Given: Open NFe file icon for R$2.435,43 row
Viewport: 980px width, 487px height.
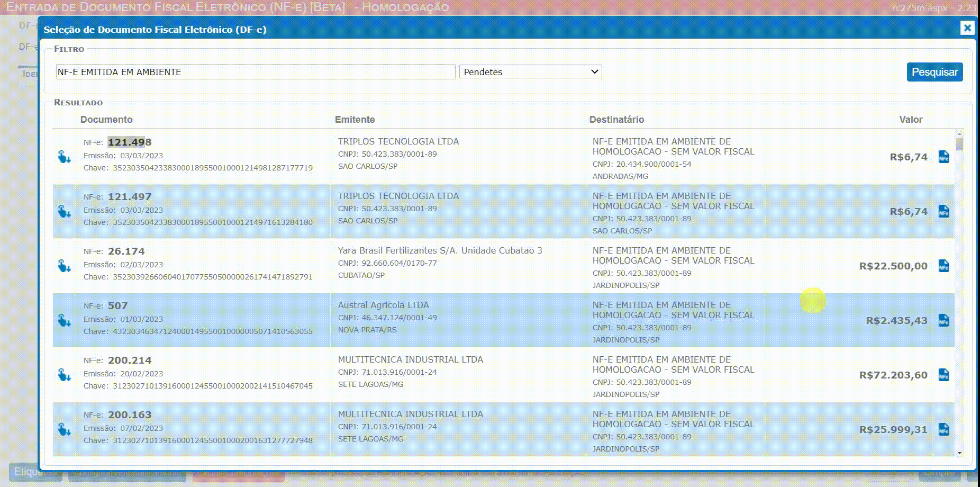Looking at the screenshot, I should [943, 321].
